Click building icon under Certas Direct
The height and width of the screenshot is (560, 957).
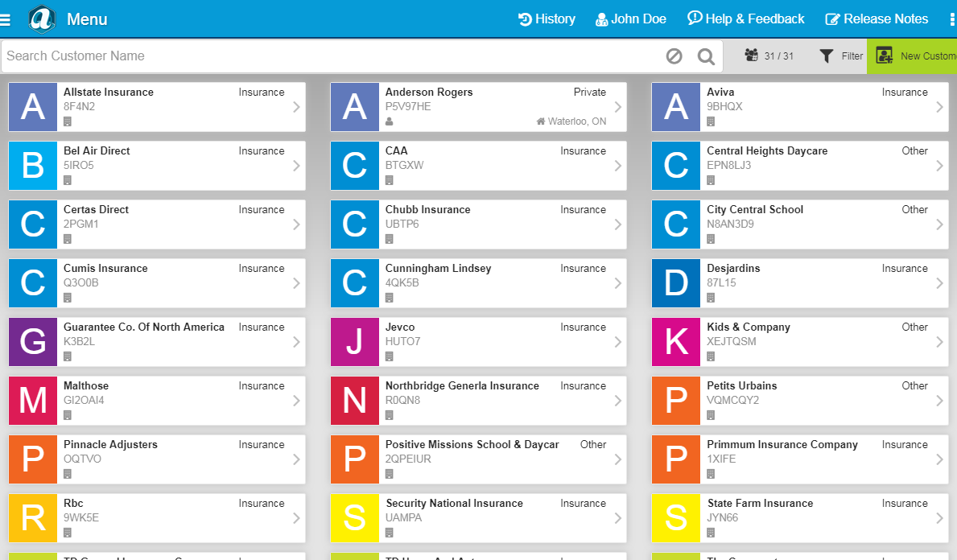(68, 239)
